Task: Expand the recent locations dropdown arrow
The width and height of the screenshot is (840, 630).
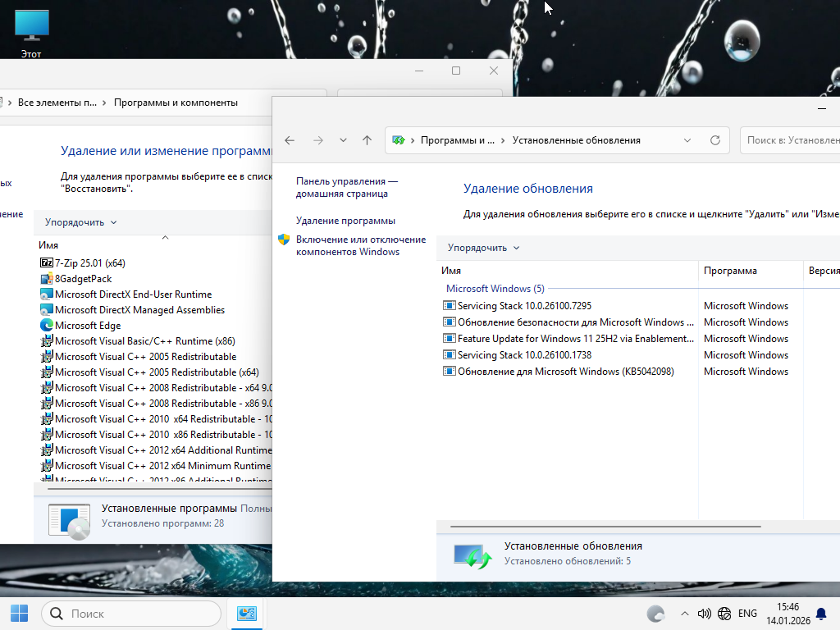Action: pyautogui.click(x=343, y=140)
